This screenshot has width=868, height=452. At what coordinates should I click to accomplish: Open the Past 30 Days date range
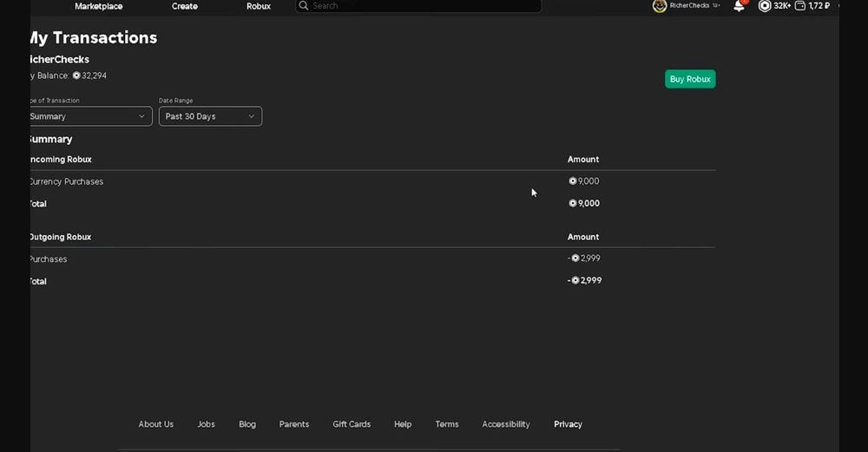pos(210,116)
